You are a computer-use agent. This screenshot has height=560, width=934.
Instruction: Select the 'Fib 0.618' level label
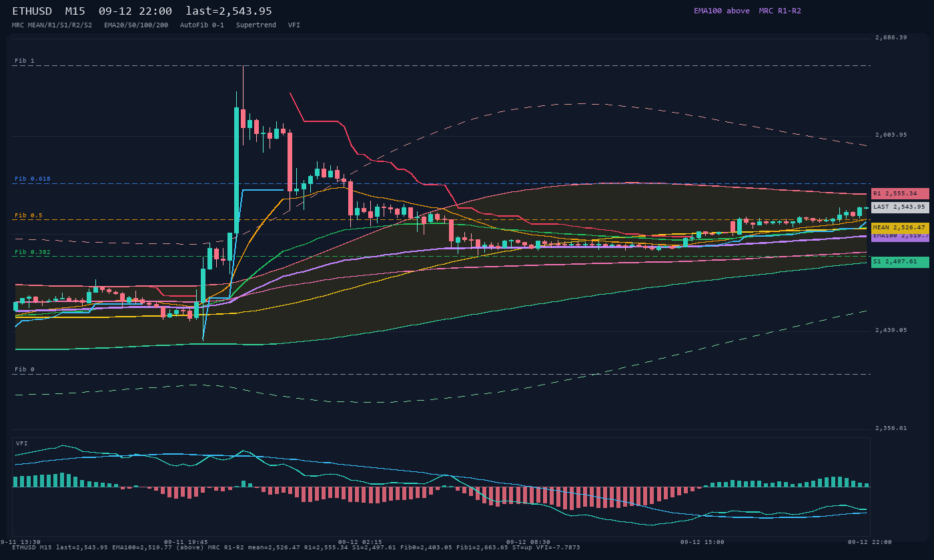coord(33,179)
